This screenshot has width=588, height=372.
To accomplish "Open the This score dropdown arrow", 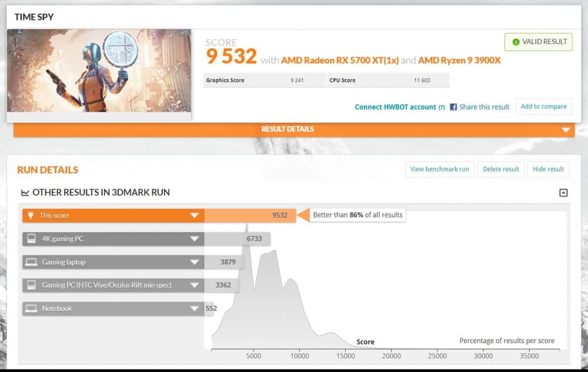I will pos(194,216).
